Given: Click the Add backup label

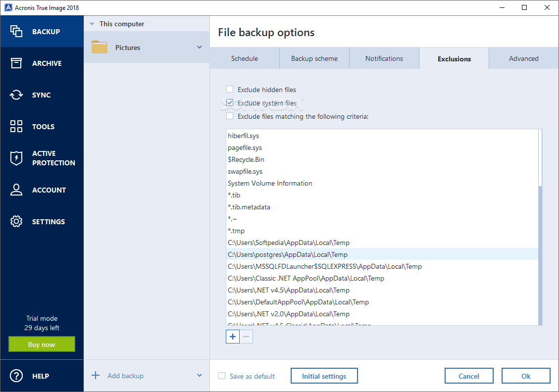Looking at the screenshot, I should 125,376.
